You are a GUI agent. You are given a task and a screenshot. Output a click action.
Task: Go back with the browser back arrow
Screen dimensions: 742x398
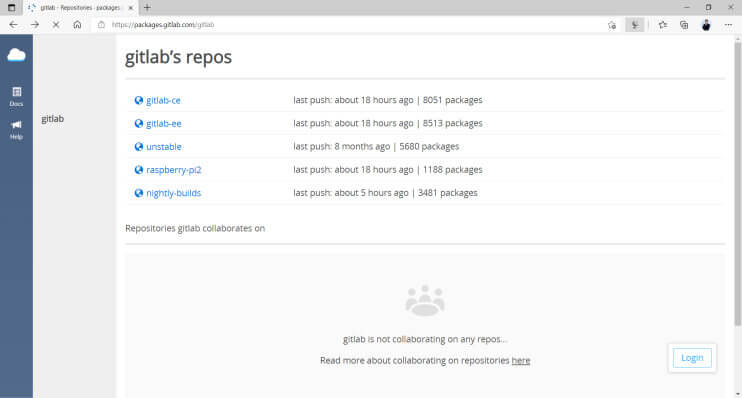[x=13, y=25]
